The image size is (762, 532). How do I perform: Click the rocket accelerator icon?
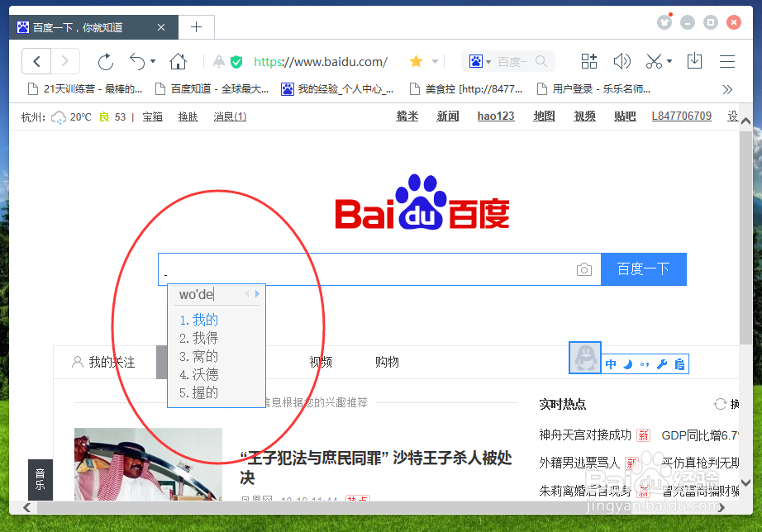tap(219, 61)
